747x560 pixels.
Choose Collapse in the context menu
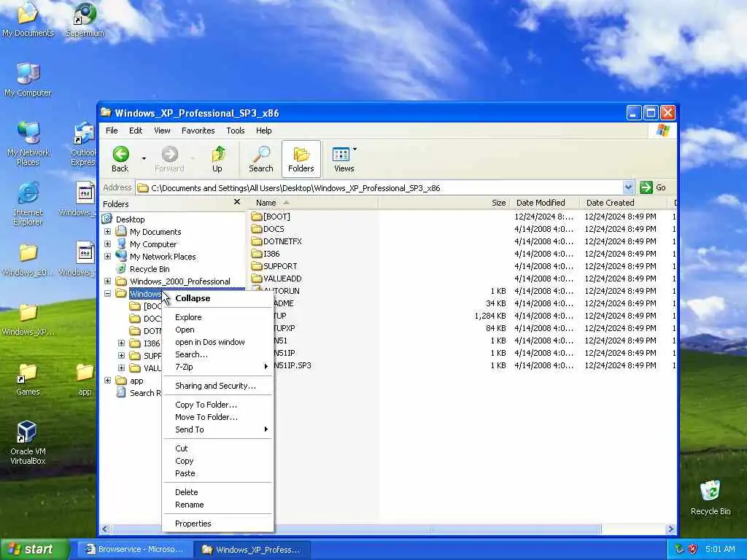217,298
